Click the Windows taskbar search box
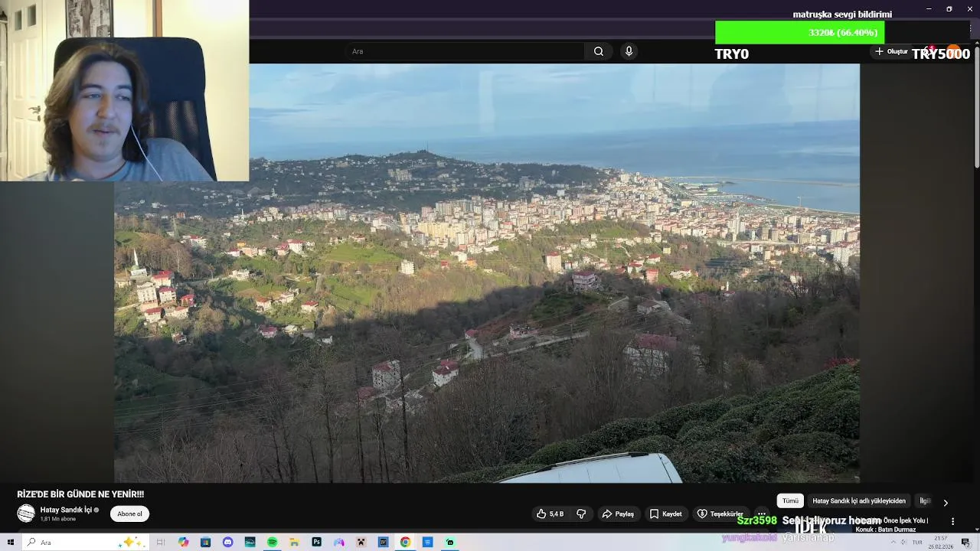Viewport: 980px width, 551px height. (85, 542)
